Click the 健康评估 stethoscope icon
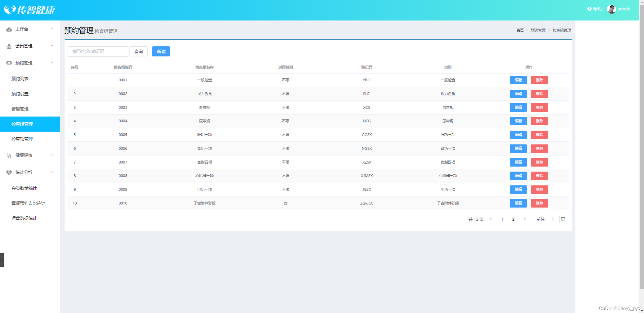Image resolution: width=644 pixels, height=313 pixels. [x=9, y=155]
